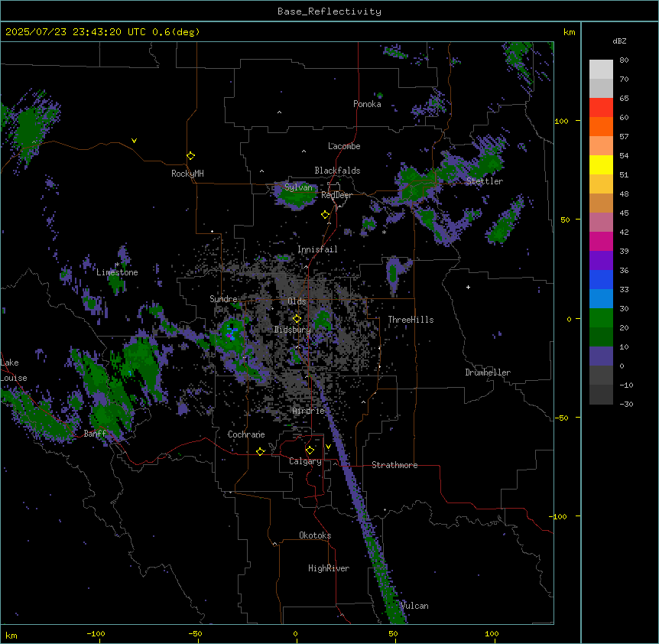Click the yellow diamond marker above RockyMH
659x644 pixels.
pos(191,156)
